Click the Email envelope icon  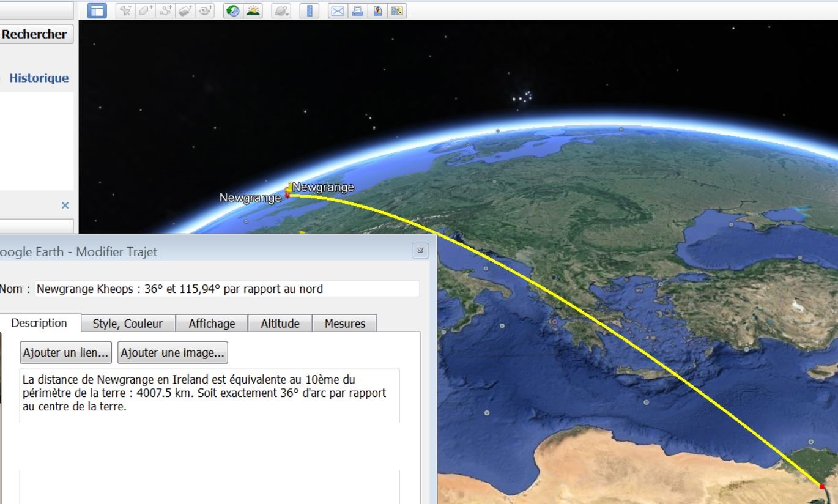(x=338, y=10)
